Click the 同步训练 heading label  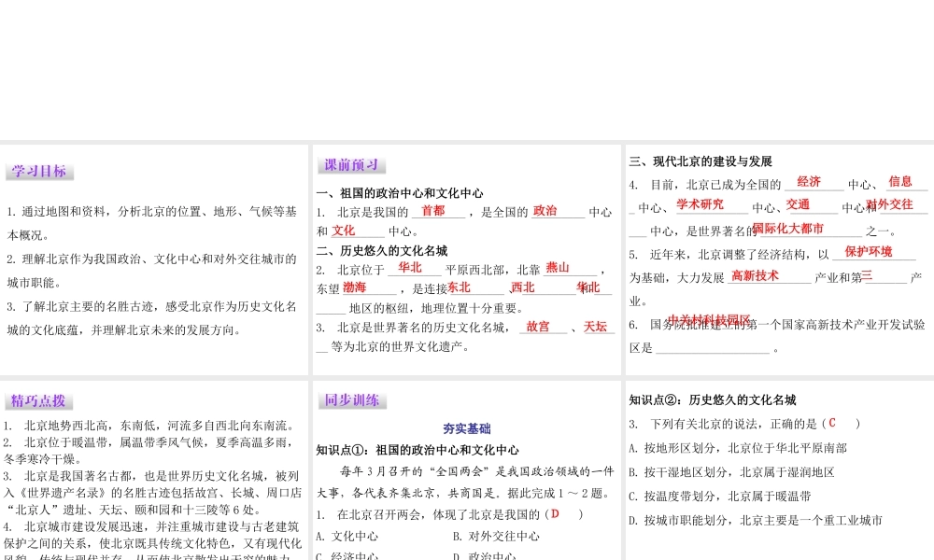352,399
